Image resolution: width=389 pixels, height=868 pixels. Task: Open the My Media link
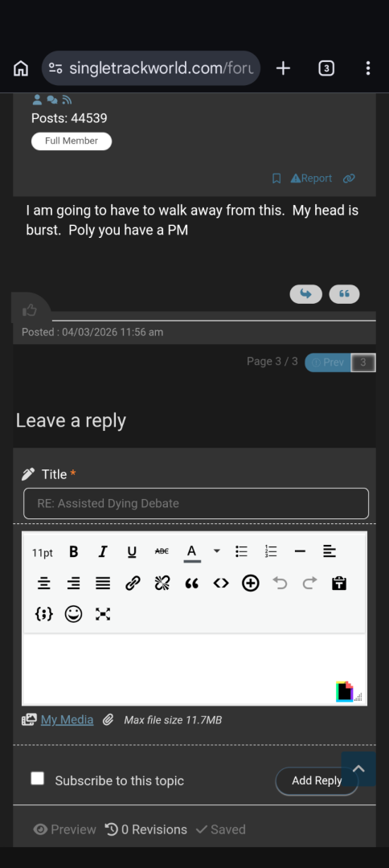(67, 719)
